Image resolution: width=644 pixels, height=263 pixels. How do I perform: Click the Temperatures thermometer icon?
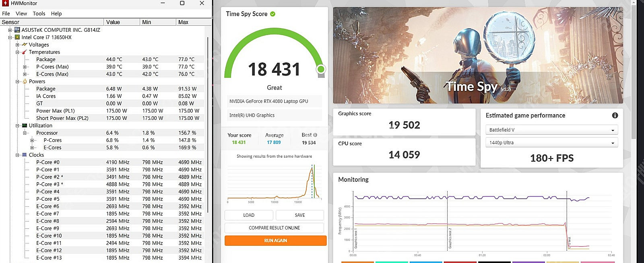(25, 52)
